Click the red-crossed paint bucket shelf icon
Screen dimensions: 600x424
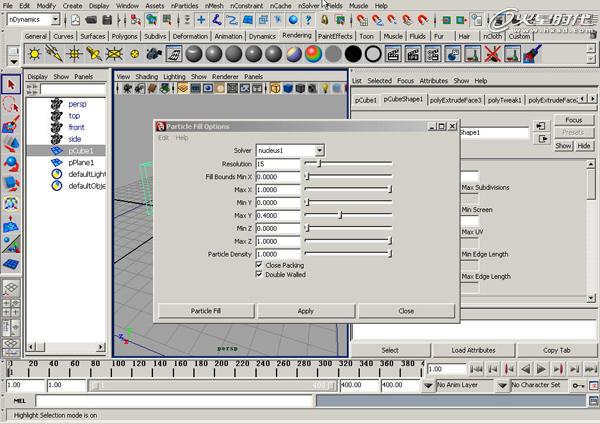pyautogui.click(x=492, y=54)
